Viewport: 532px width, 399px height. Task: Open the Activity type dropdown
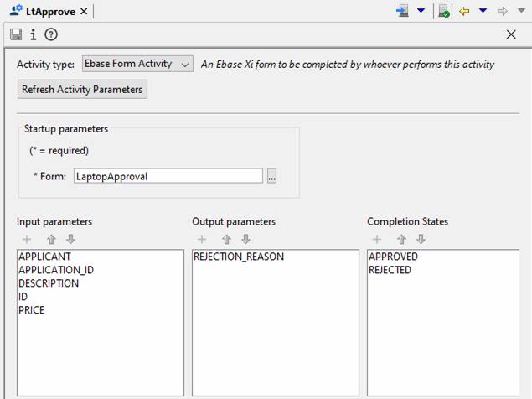click(137, 64)
